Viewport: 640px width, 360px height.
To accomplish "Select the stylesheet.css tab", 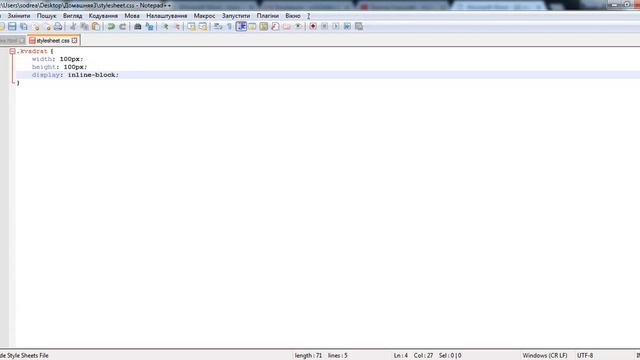I will (53, 40).
